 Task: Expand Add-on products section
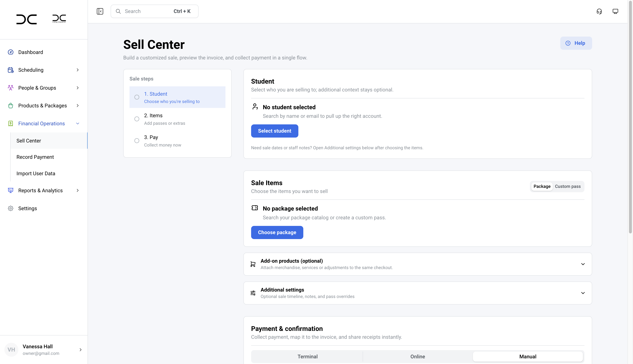pyautogui.click(x=583, y=264)
